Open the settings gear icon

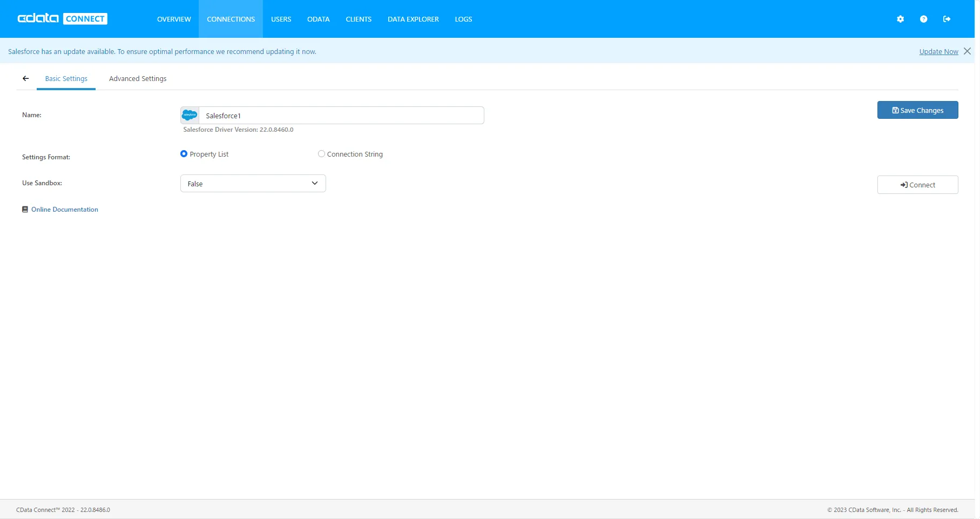click(x=900, y=19)
